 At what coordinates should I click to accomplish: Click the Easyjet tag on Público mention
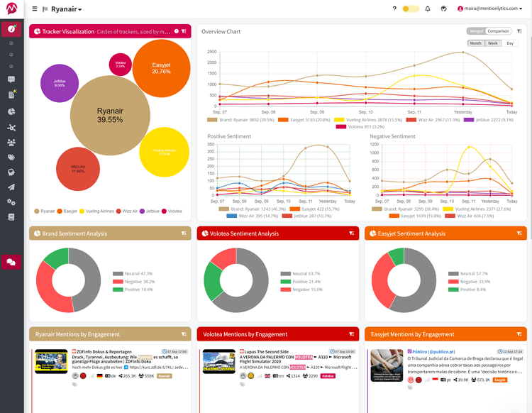point(500,380)
